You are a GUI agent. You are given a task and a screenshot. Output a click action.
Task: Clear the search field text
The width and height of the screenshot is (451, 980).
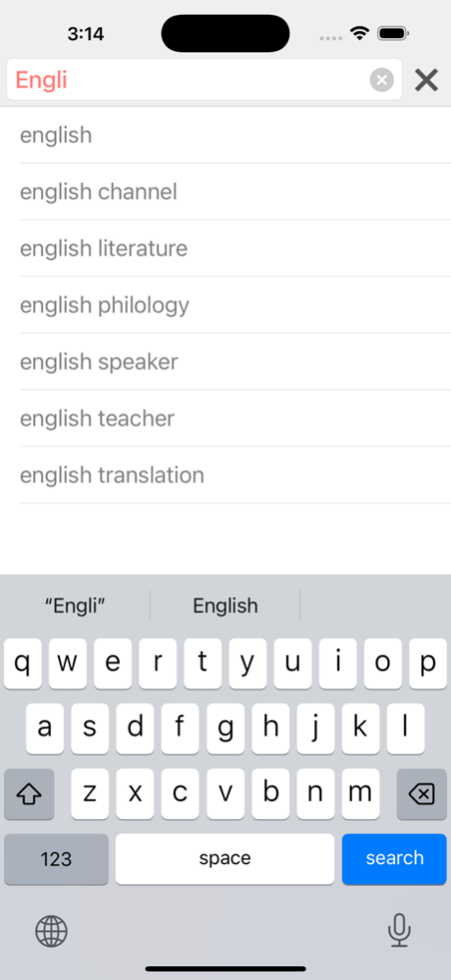coord(381,80)
